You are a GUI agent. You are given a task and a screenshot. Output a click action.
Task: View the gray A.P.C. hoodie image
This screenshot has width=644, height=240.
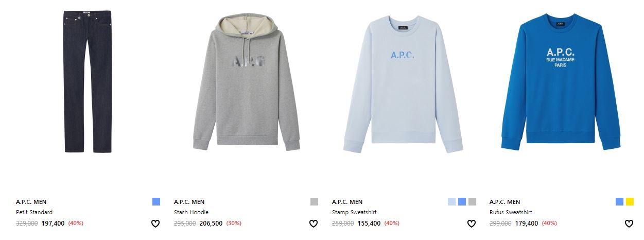[246, 82]
